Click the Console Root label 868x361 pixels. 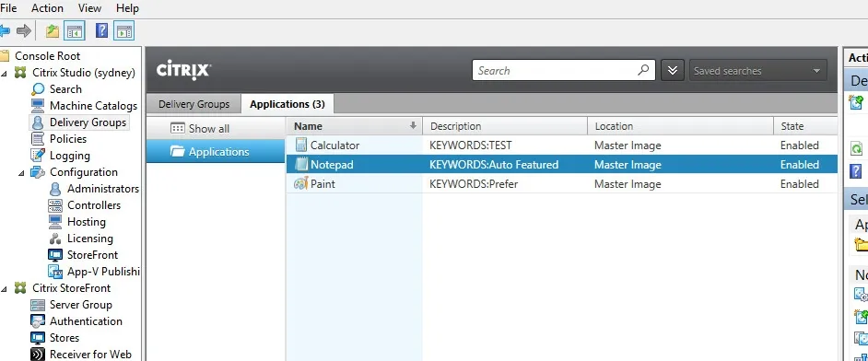pyautogui.click(x=48, y=56)
